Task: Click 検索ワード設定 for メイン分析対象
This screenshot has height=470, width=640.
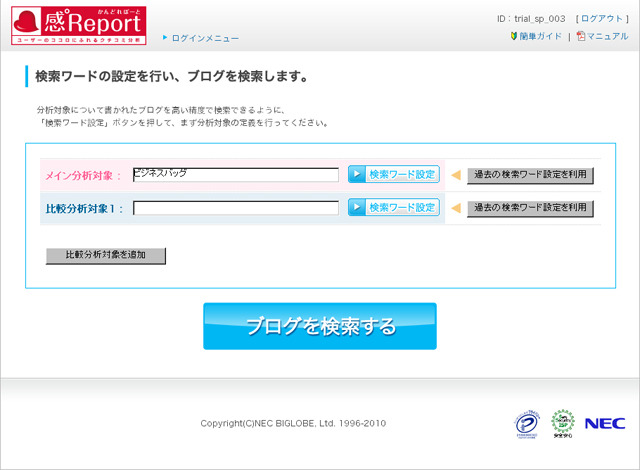Action: click(x=394, y=174)
